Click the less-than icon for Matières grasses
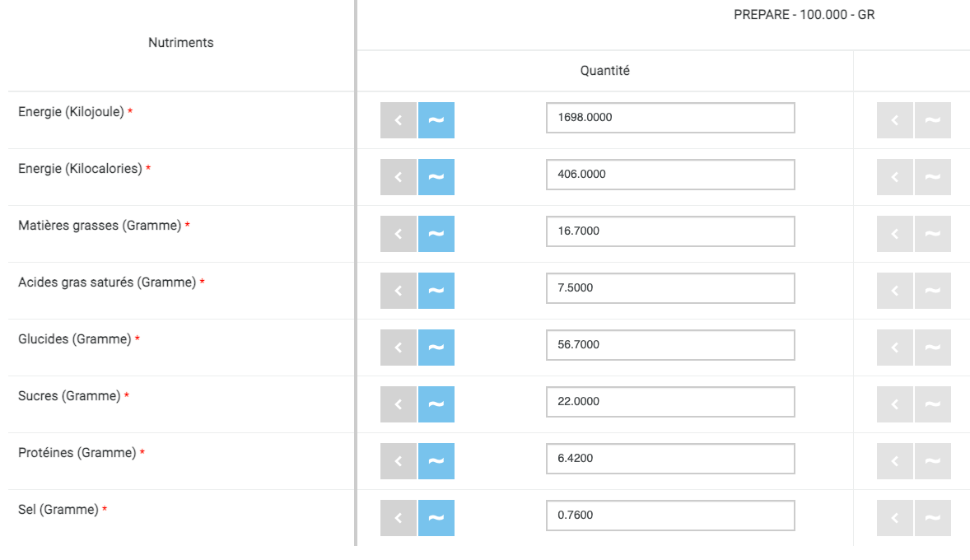970x560 pixels. (399, 234)
